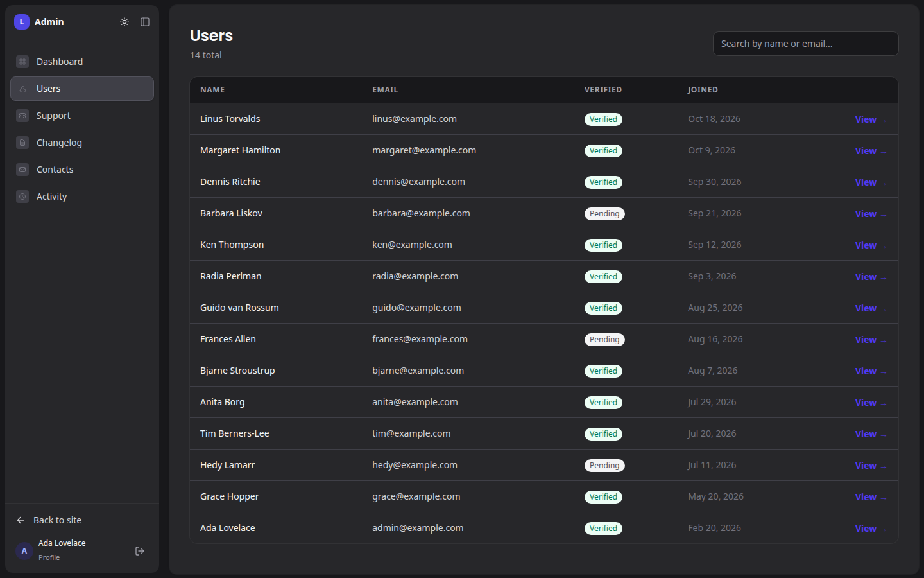View Hedy Lamarr's details
Screen dimensions: 924x578
[x=871, y=466]
